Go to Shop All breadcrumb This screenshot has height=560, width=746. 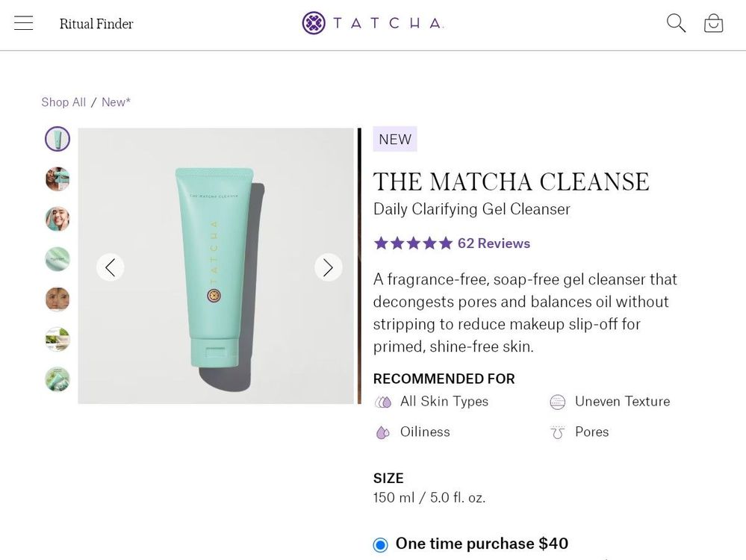(63, 102)
